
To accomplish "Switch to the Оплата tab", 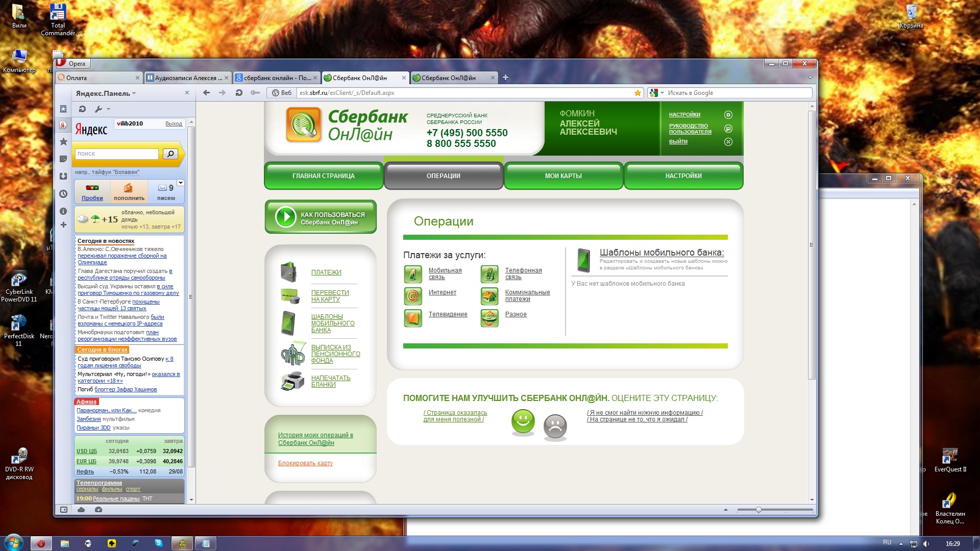I will (x=98, y=78).
